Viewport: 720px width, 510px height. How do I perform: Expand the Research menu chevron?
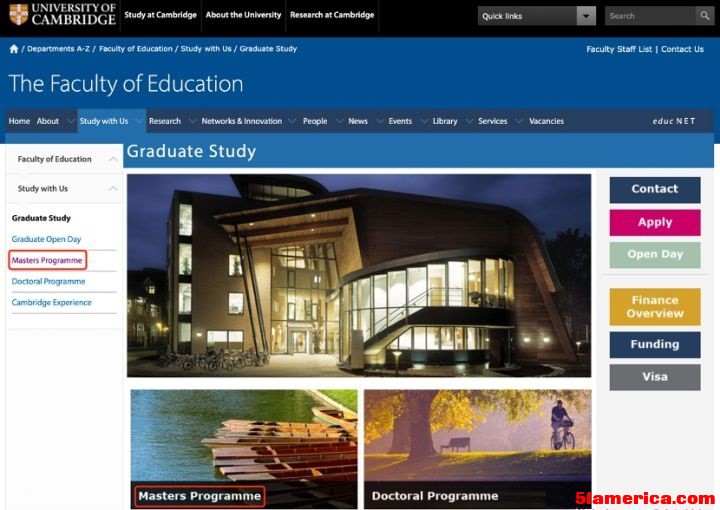(x=192, y=121)
